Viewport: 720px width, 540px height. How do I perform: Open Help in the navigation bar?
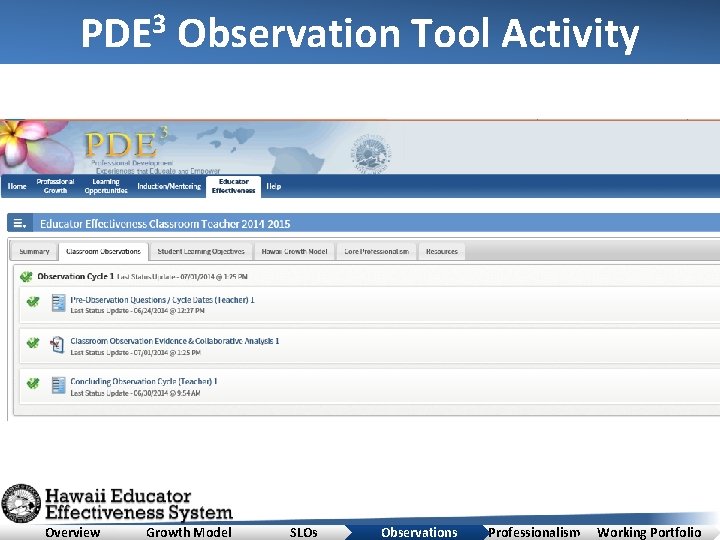[274, 186]
